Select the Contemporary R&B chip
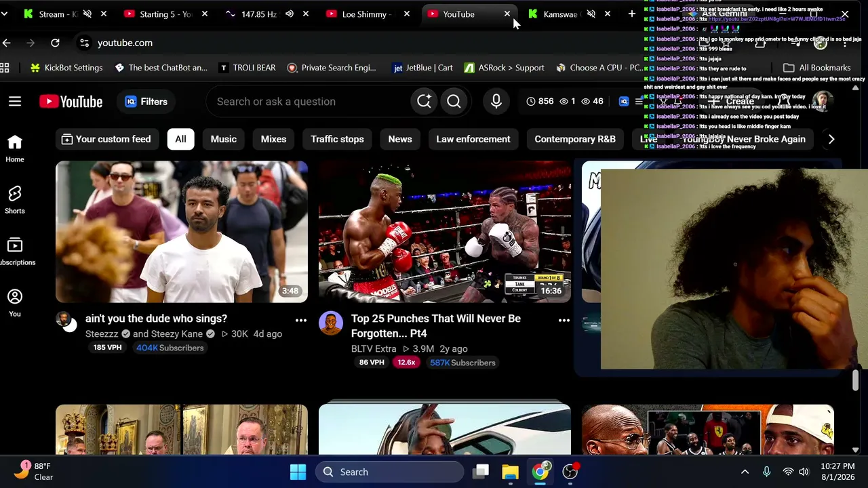This screenshot has height=488, width=868. (575, 139)
